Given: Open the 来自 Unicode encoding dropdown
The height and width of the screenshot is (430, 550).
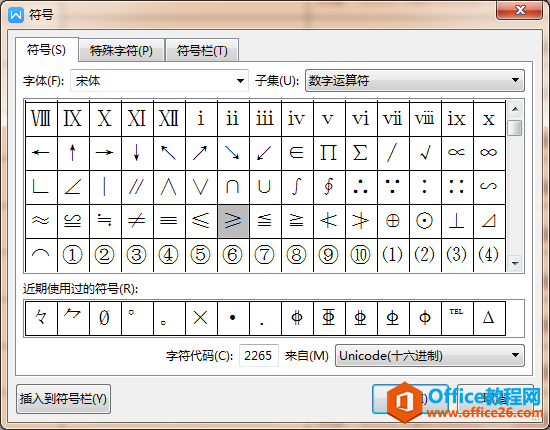Looking at the screenshot, I should [430, 356].
